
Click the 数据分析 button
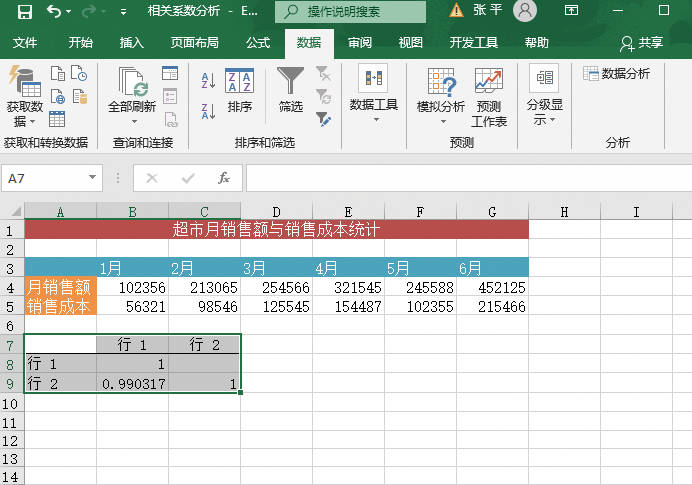[616, 73]
